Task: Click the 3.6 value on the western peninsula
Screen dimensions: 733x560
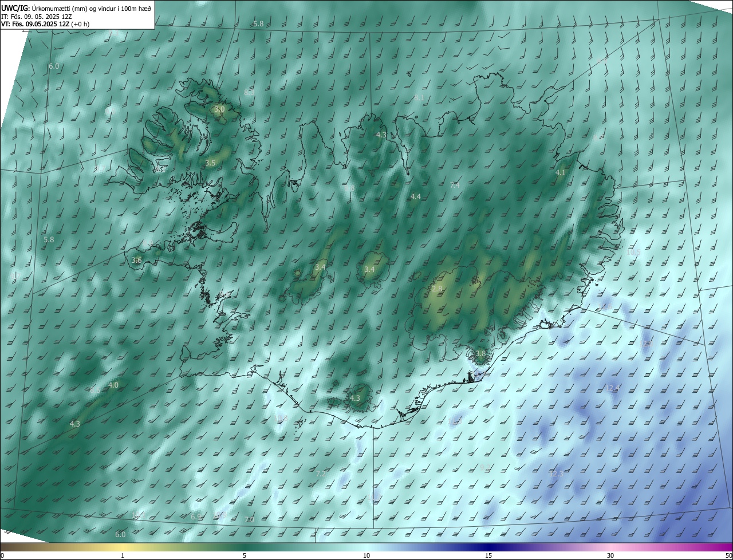Action: click(136, 260)
